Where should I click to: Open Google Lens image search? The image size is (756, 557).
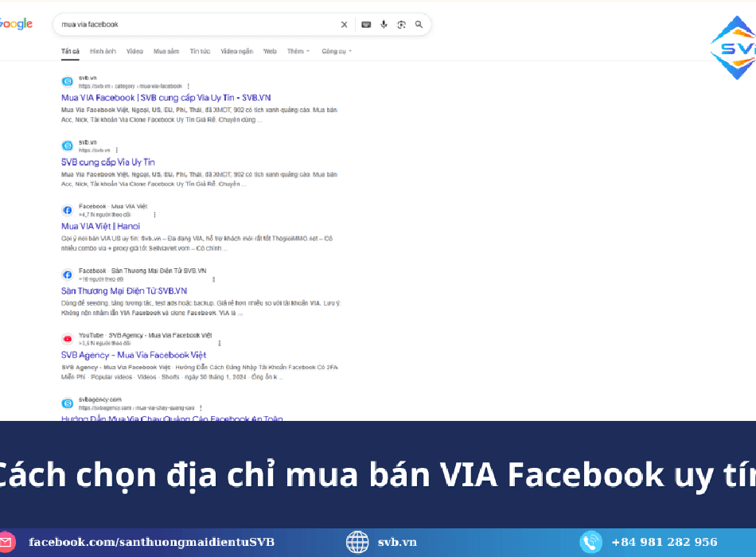pyautogui.click(x=401, y=25)
